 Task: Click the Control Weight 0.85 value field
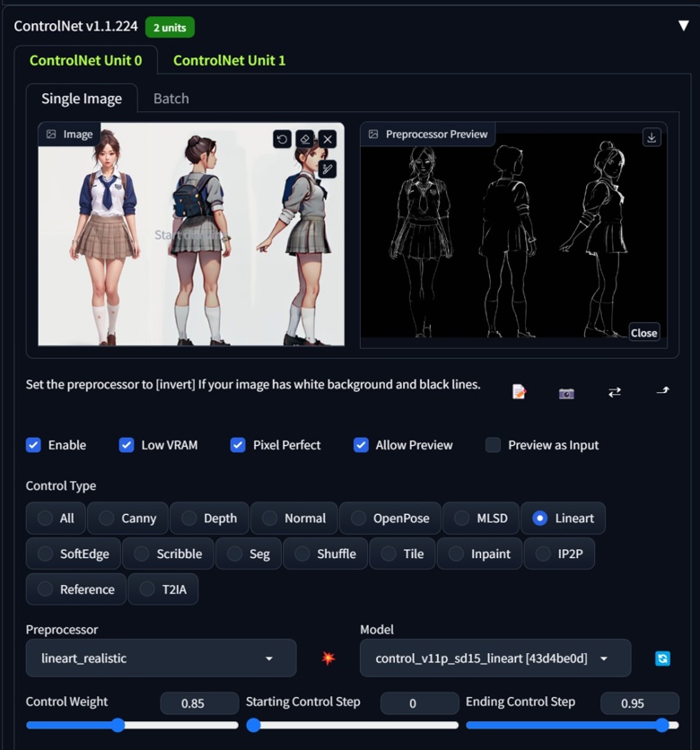pos(199,703)
